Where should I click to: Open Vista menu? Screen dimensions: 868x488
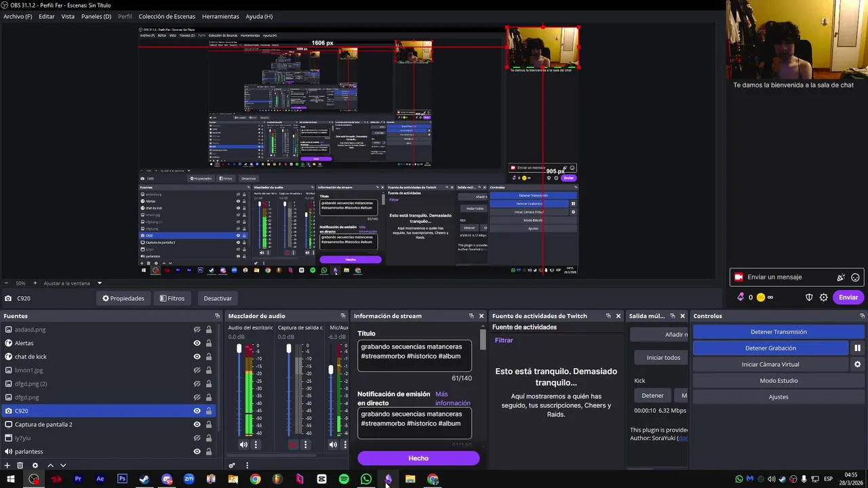coord(68,16)
